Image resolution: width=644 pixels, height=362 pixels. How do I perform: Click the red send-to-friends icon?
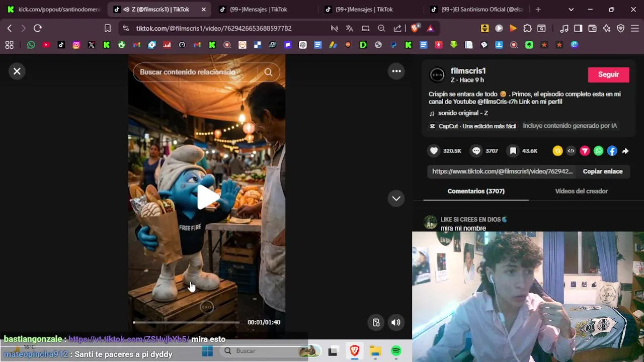[x=585, y=151]
